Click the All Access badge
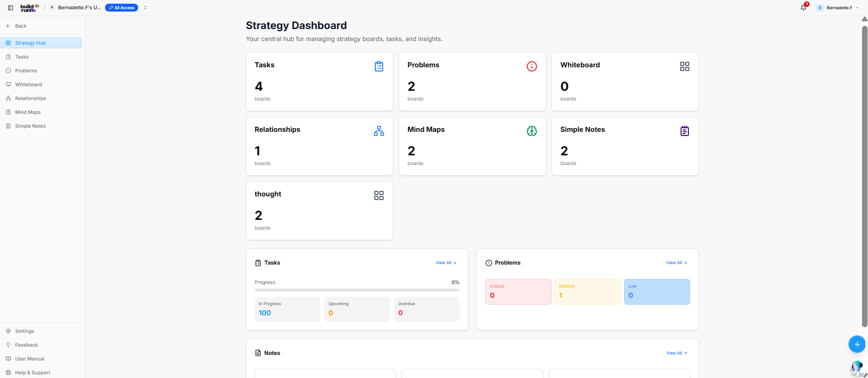Image resolution: width=868 pixels, height=378 pixels. click(122, 8)
